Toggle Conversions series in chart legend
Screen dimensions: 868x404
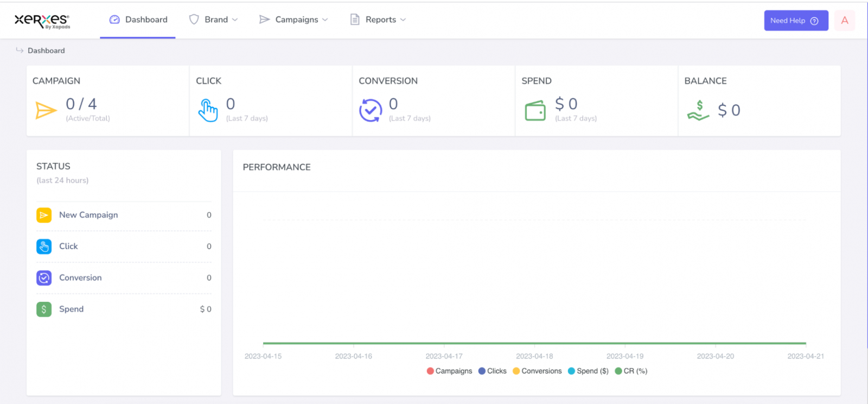coord(537,371)
